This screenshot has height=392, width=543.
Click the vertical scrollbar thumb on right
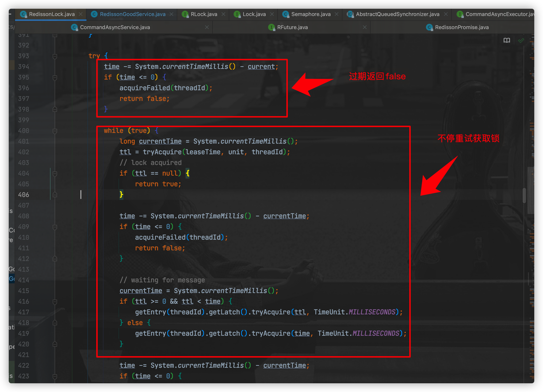click(x=524, y=195)
